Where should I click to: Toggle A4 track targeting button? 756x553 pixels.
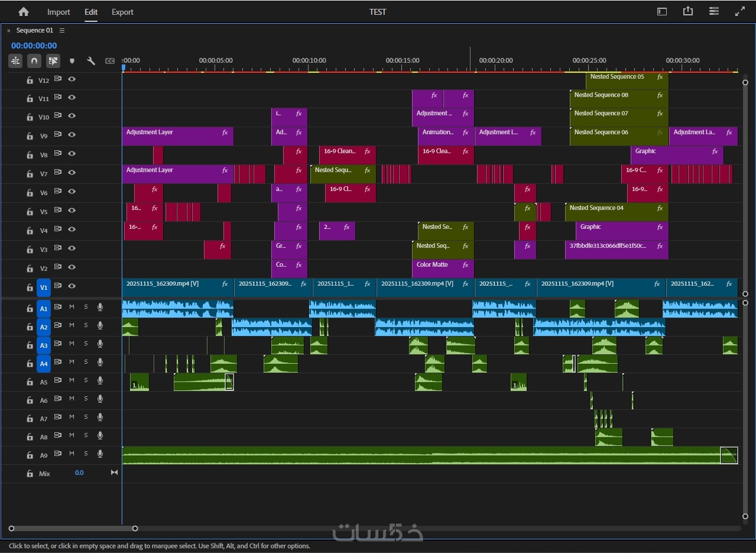click(x=44, y=363)
